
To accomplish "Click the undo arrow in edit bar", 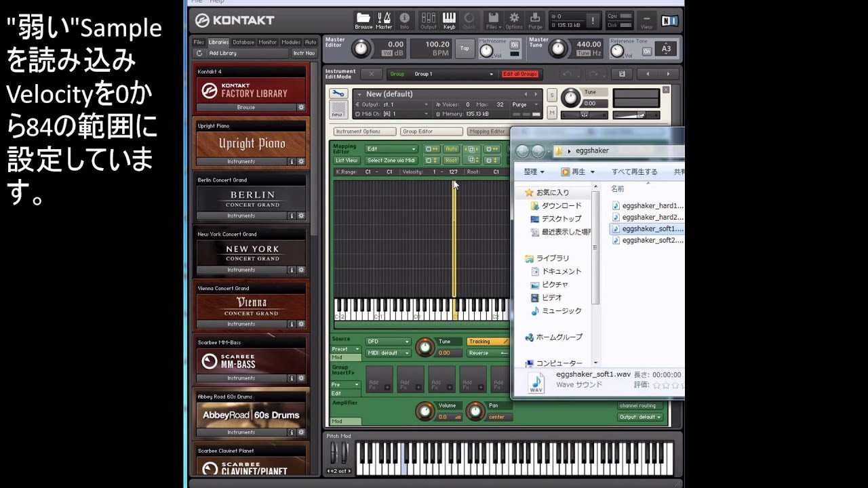I will pos(567,73).
